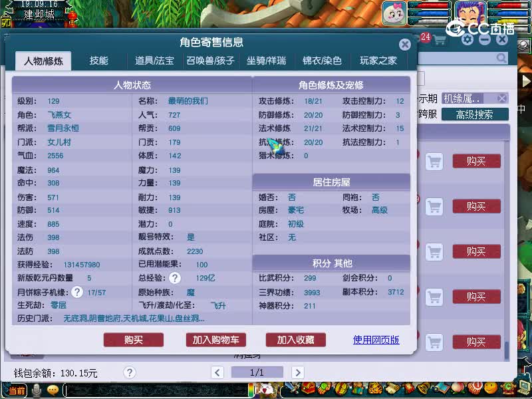Open the scroll icon in bottom bar
Screen dimensions: 532x399
coord(393,388)
